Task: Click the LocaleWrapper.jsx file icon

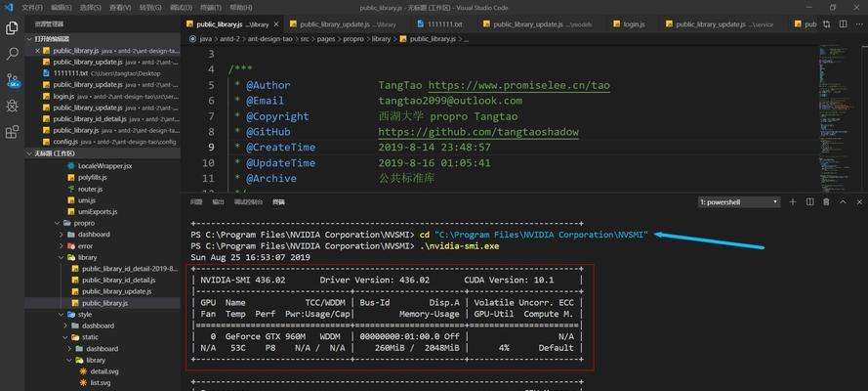Action: click(x=71, y=166)
